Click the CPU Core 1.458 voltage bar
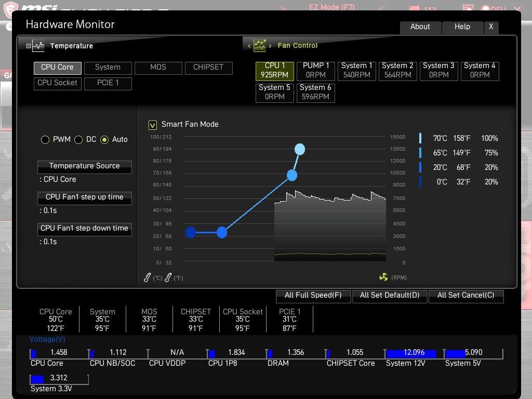The image size is (532, 399). point(59,353)
